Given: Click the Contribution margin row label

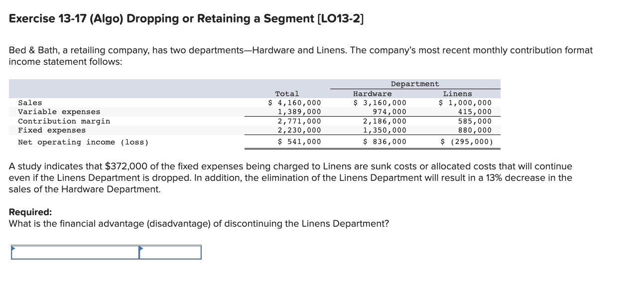Looking at the screenshot, I should coord(64,121).
